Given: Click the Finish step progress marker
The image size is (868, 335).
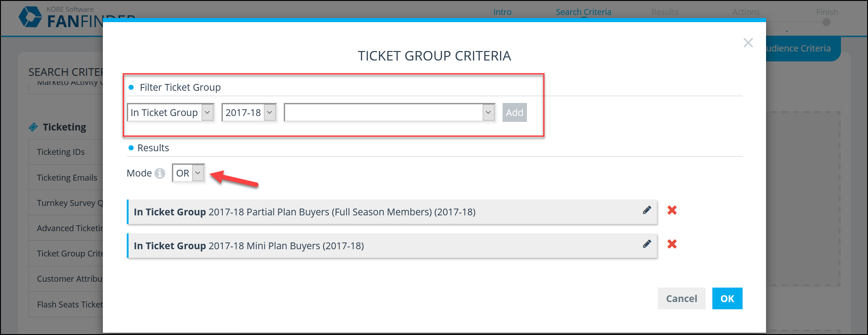Looking at the screenshot, I should pyautogui.click(x=826, y=22).
